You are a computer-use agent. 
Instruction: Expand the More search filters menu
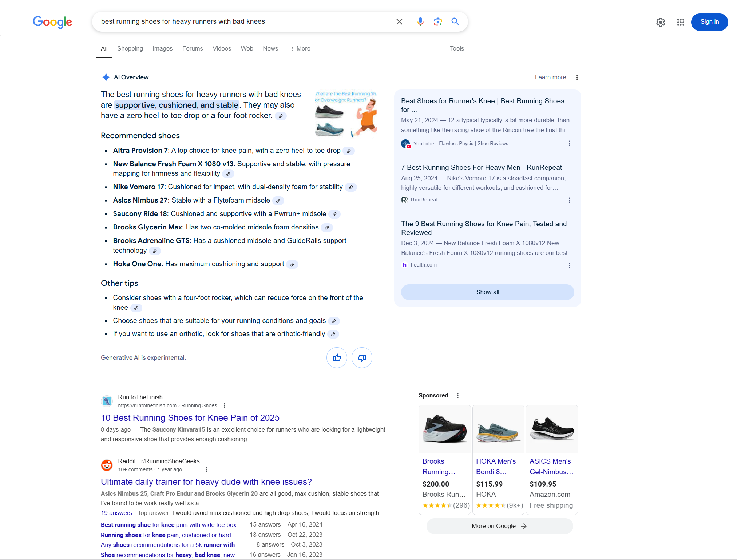(300, 49)
